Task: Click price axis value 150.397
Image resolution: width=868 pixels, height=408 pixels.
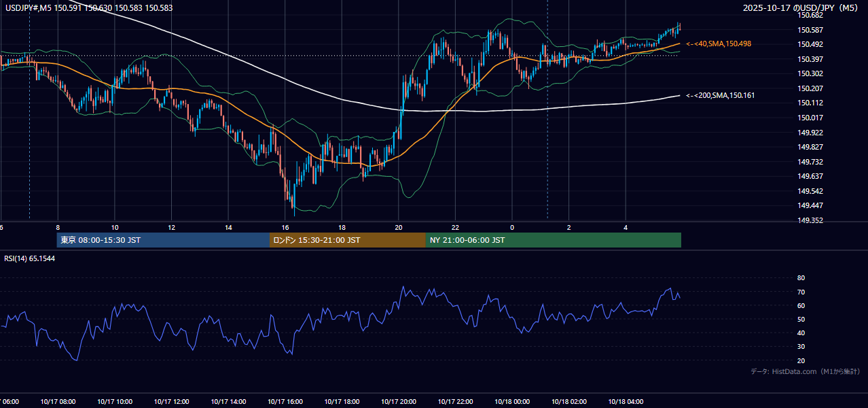Action: [x=810, y=59]
